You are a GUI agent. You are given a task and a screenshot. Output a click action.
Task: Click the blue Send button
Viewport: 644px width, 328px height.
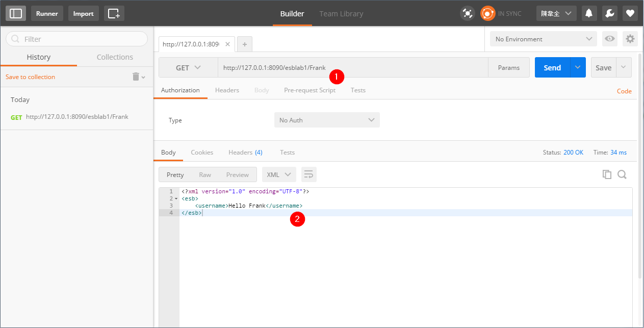(552, 67)
